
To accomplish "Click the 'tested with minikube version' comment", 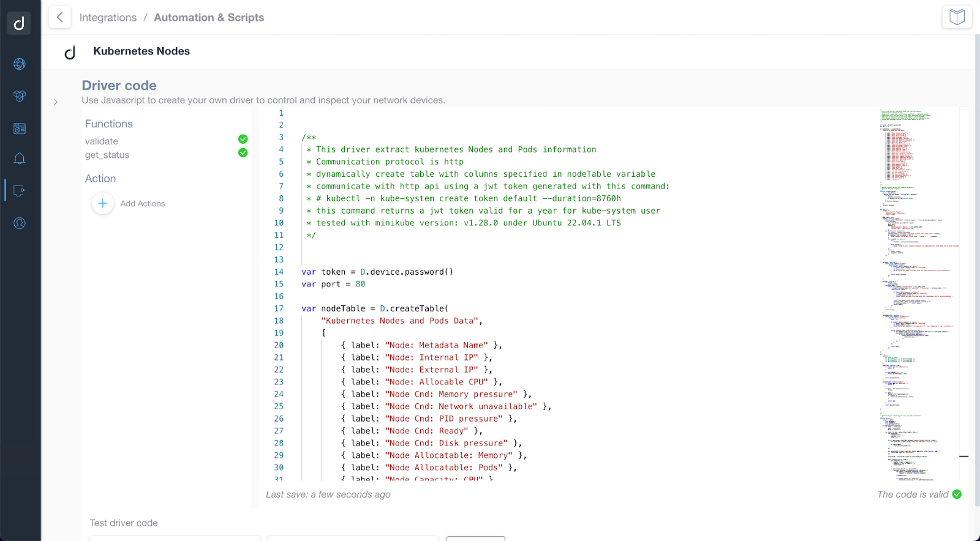I will [x=464, y=223].
